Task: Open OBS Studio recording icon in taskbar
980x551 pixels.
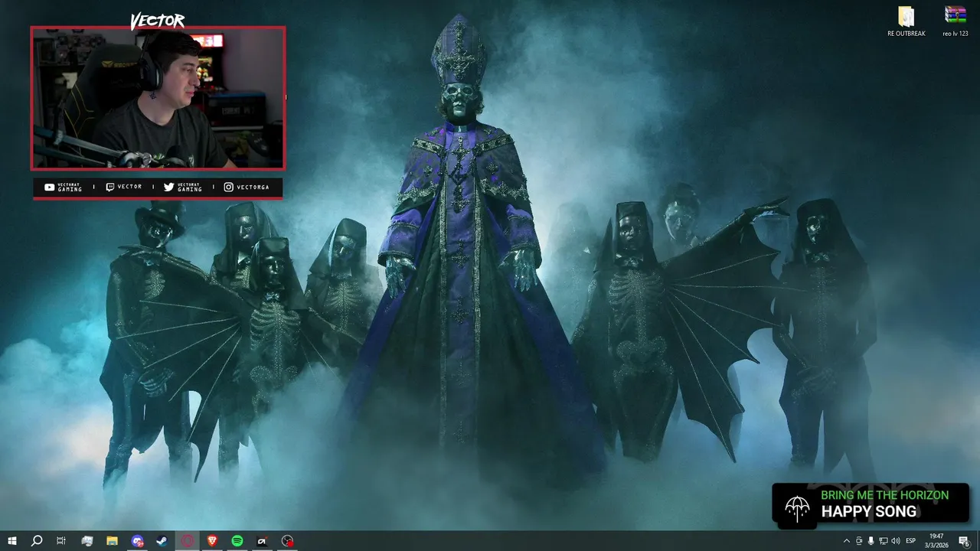Action: click(x=287, y=541)
